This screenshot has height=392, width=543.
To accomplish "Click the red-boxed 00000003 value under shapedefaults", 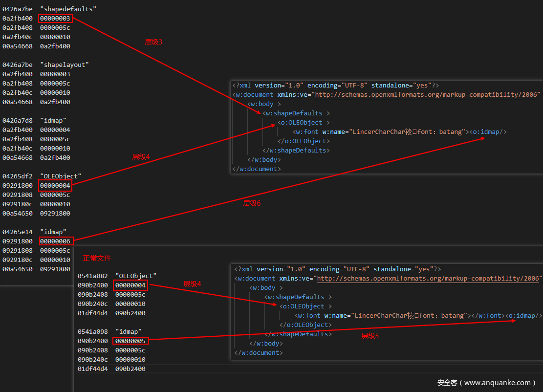I will click(x=55, y=19).
